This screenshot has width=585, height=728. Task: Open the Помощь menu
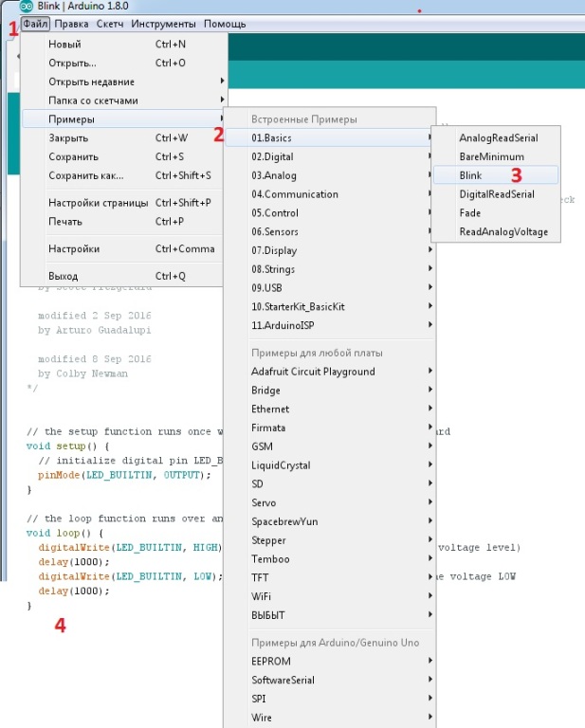225,24
